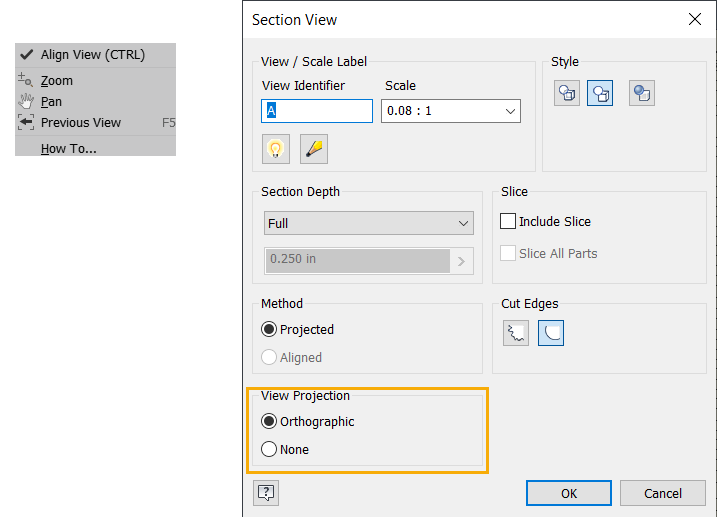717x517 pixels.
Task: Click the edit view label pencil icon
Action: pos(314,149)
